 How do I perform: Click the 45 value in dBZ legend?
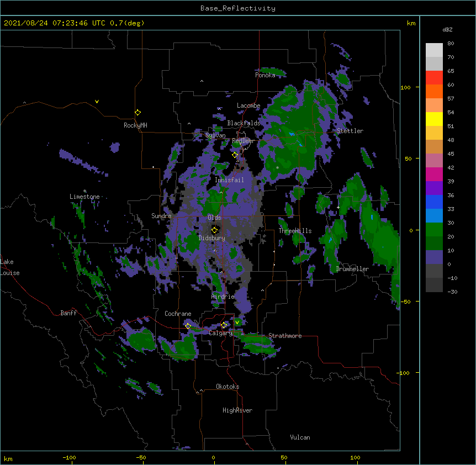click(451, 154)
